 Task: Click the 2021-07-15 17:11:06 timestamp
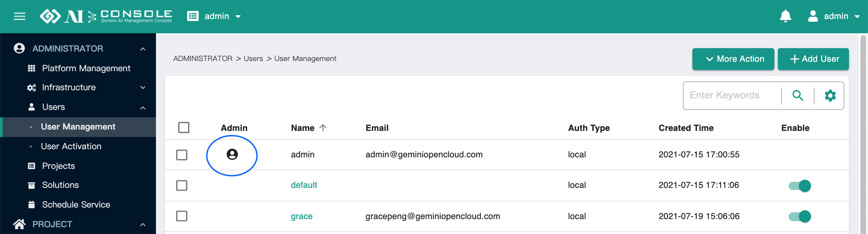pyautogui.click(x=698, y=185)
